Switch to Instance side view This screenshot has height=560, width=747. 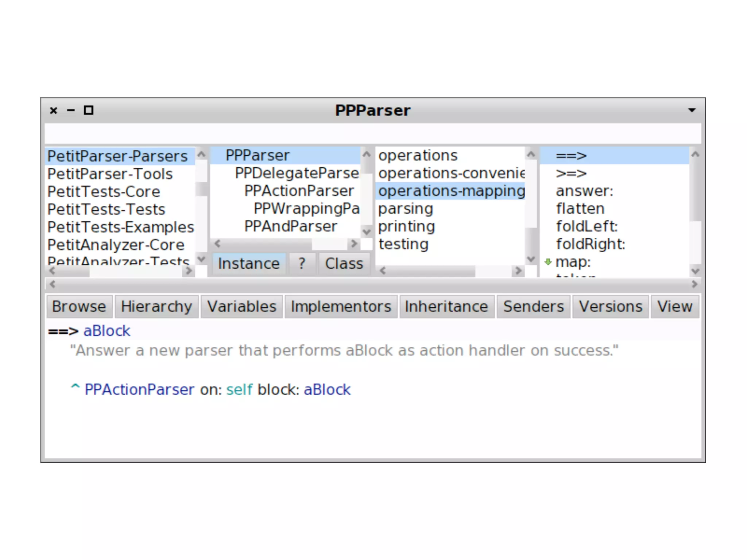pyautogui.click(x=249, y=263)
